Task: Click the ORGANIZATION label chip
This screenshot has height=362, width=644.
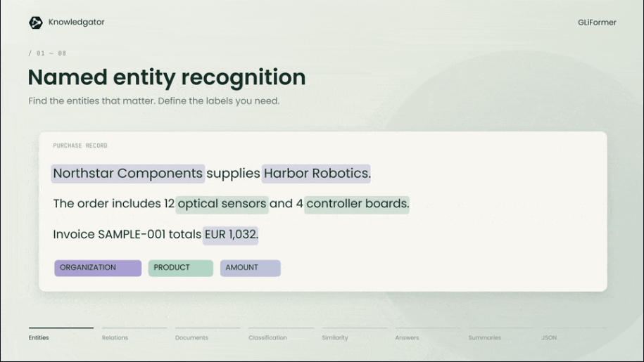Action: [98, 268]
